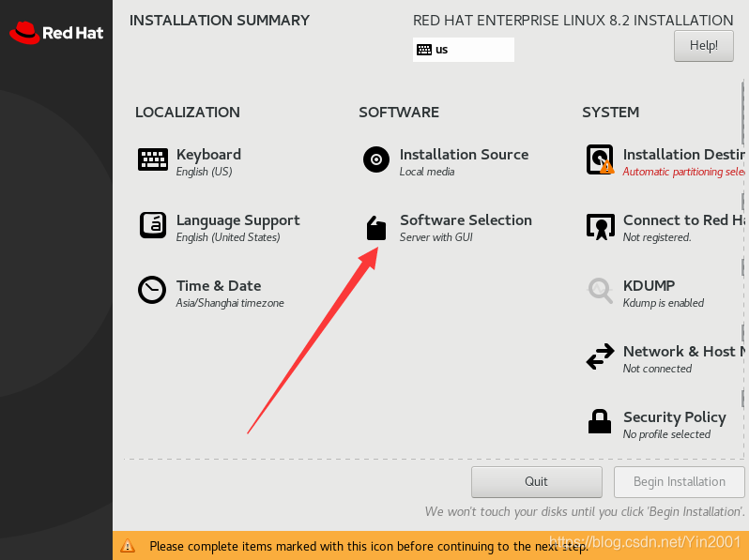
Task: Click the Installation Destination disk icon
Action: click(x=600, y=159)
